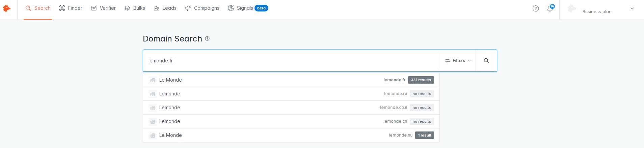
Task: Click the no results badge for lemonde.co.il
Action: coord(422,108)
